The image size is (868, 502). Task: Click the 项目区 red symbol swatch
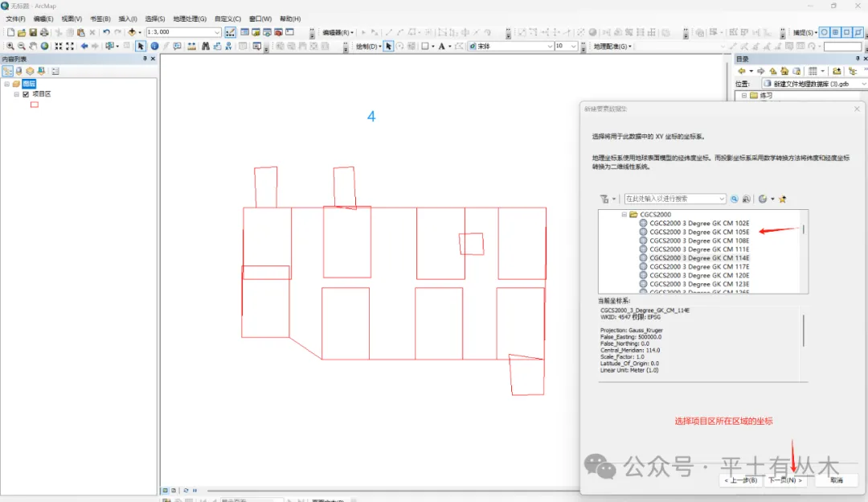tap(35, 105)
